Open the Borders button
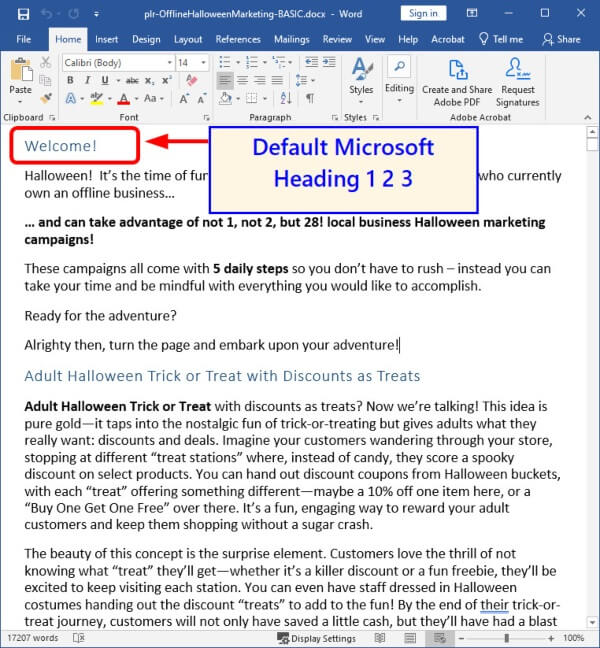This screenshot has width=600, height=648. (252, 98)
